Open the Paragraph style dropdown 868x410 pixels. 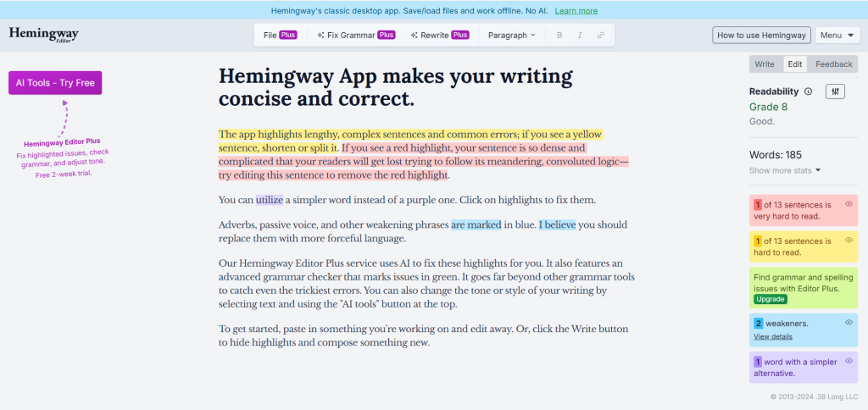click(511, 35)
